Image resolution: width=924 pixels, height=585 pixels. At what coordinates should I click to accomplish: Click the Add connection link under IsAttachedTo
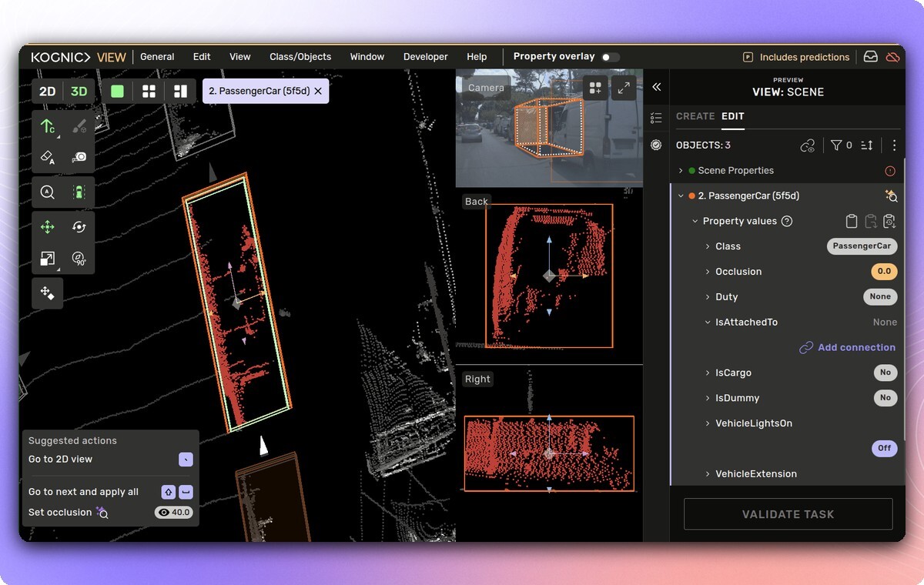tap(847, 347)
